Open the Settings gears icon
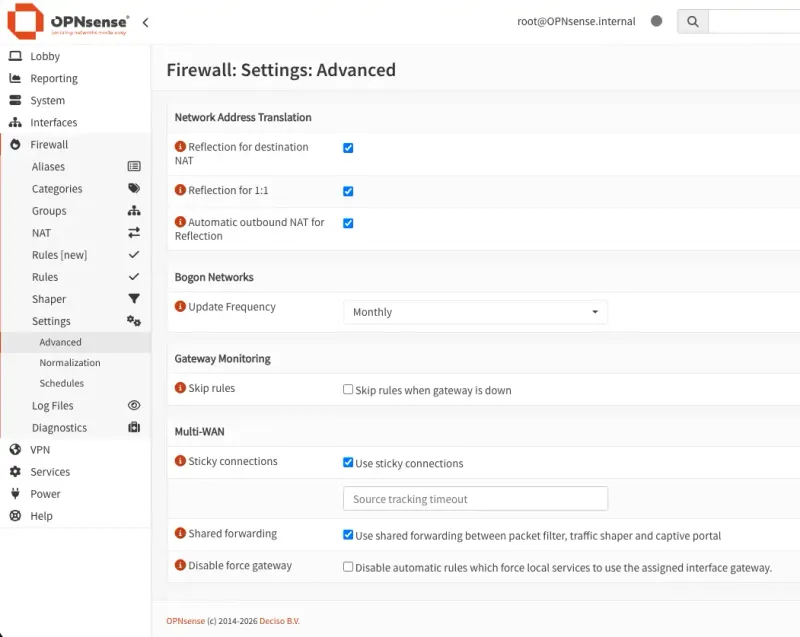The width and height of the screenshot is (800, 637). [x=132, y=320]
